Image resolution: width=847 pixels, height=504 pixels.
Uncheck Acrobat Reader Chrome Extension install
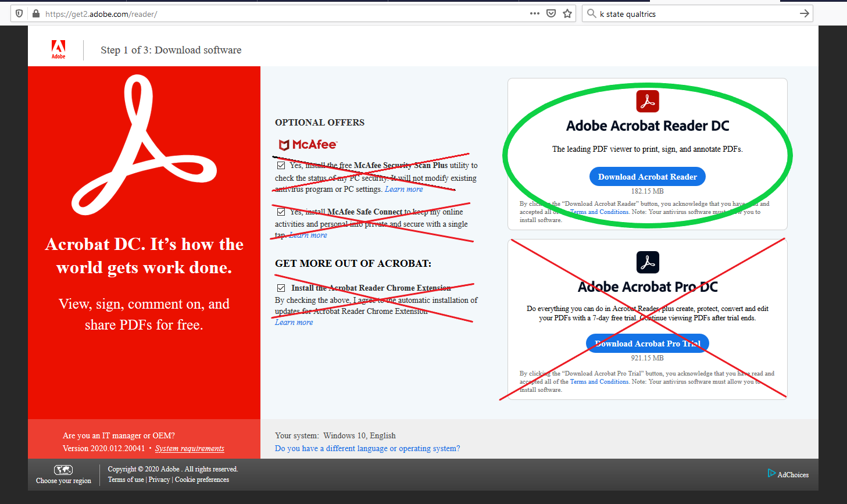click(x=281, y=288)
